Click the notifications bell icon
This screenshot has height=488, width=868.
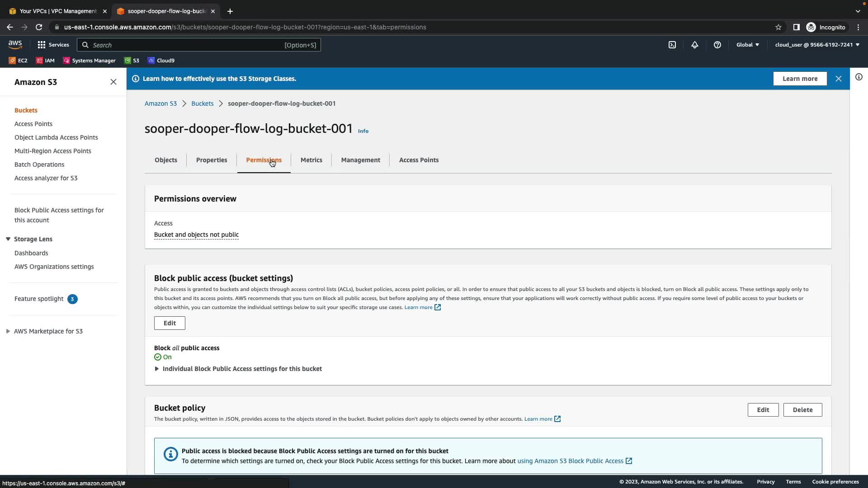click(x=695, y=45)
